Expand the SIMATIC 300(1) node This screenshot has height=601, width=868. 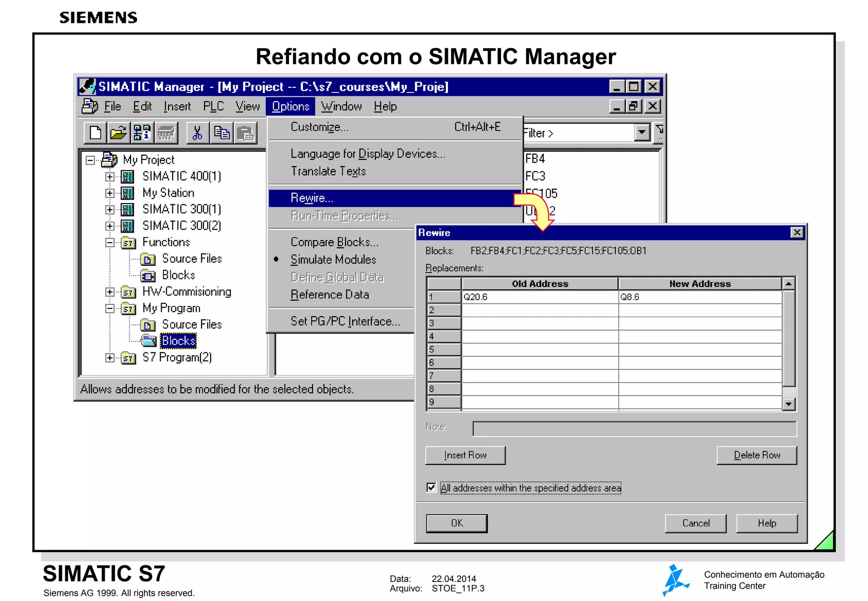pyautogui.click(x=110, y=209)
